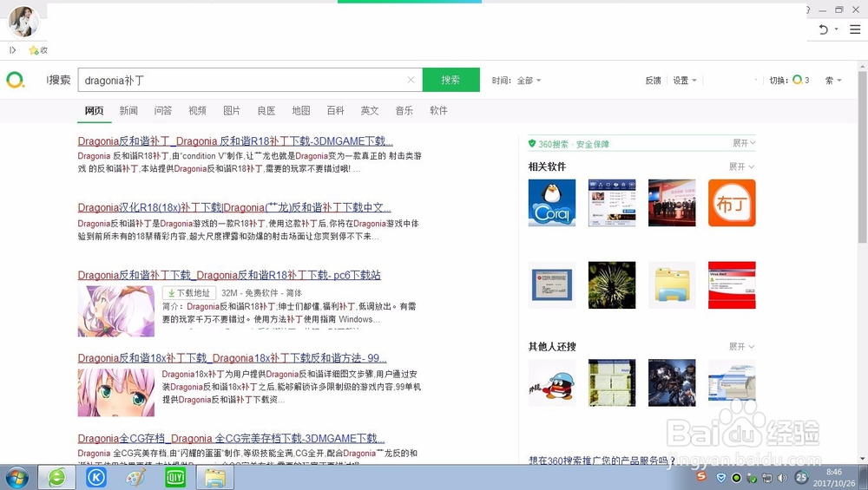Open the iQIYI taskbar icon
The image size is (868, 490).
tap(175, 477)
